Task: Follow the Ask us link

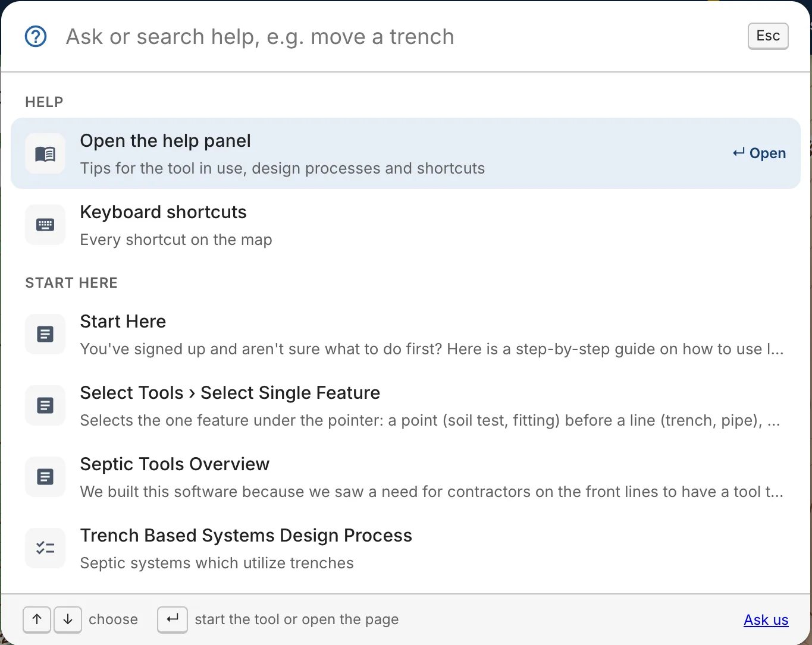Action: coord(766,620)
